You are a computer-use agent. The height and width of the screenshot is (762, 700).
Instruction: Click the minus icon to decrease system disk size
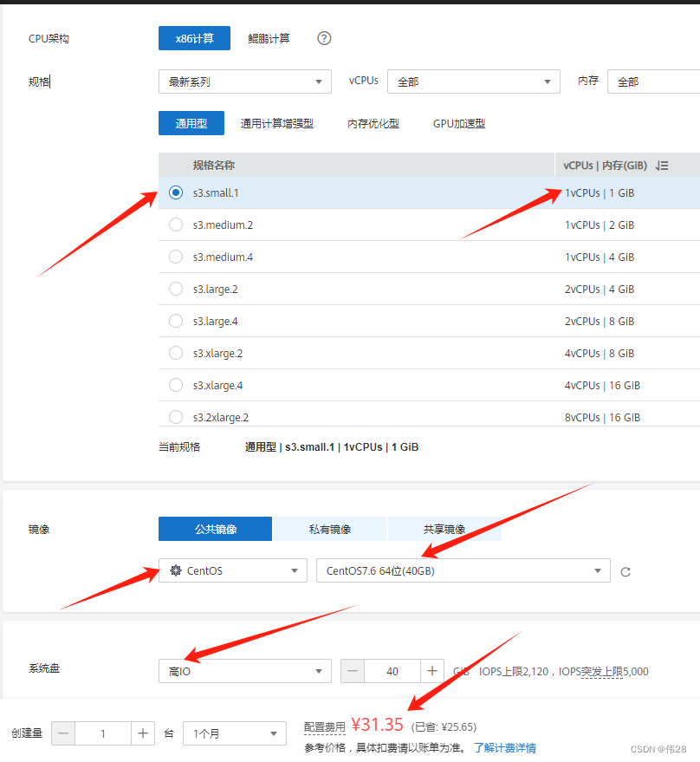tap(353, 670)
